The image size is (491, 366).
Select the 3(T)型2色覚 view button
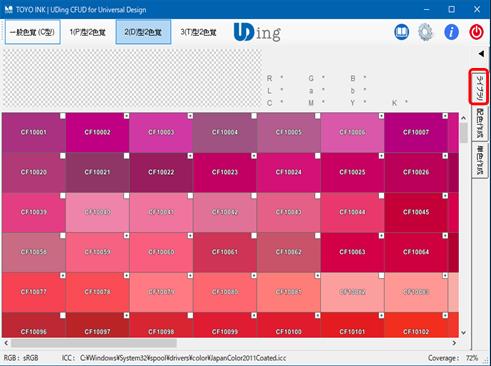pos(199,32)
